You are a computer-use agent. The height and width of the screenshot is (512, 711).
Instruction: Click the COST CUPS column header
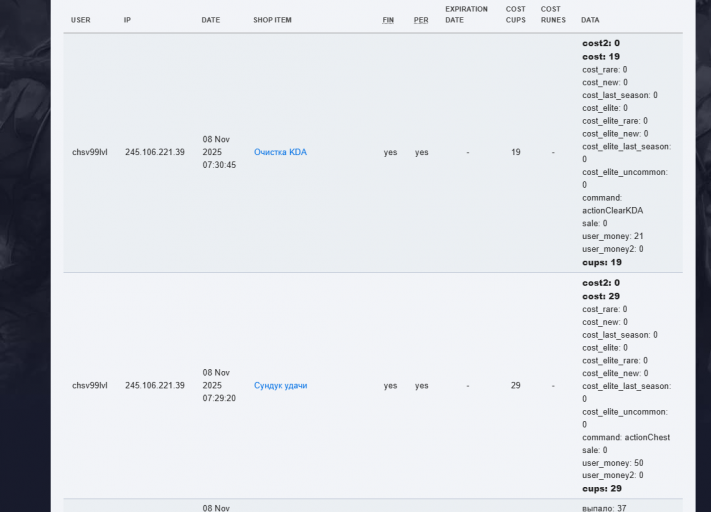click(516, 15)
